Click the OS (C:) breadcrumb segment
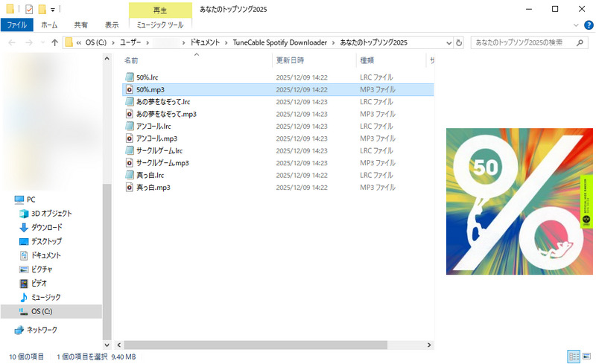The image size is (596, 364). [96, 42]
